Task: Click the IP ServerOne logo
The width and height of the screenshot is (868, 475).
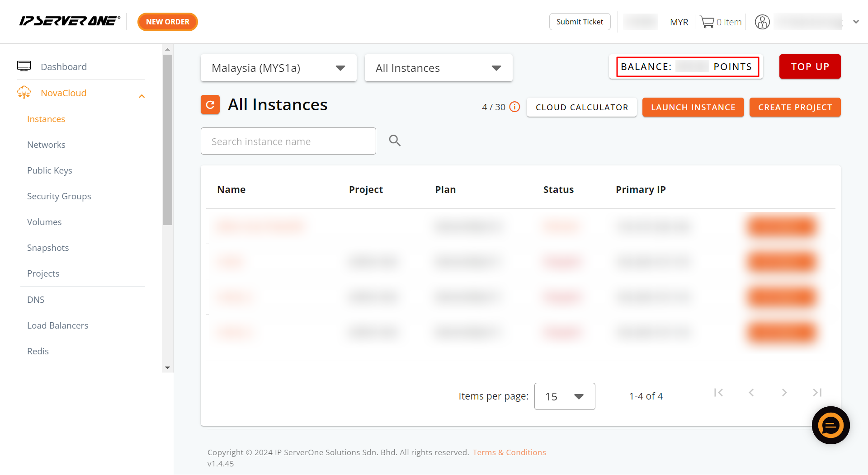Action: pyautogui.click(x=70, y=21)
